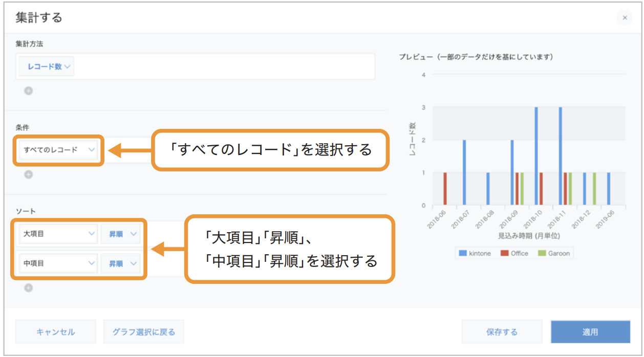Click the キャンセル button

[x=56, y=332]
